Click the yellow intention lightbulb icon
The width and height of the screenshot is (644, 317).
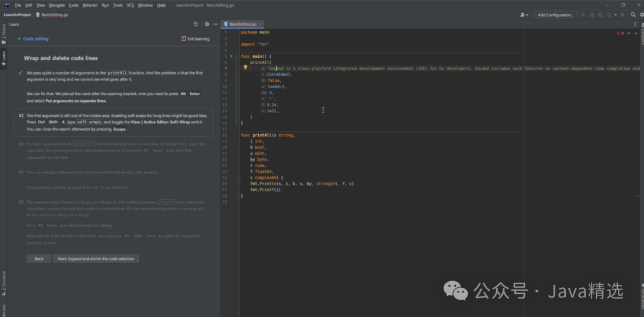pos(246,67)
